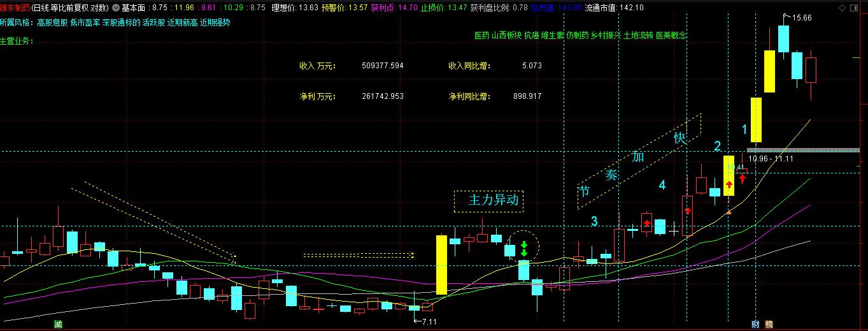Select the 近期新高 style tag
The image size is (868, 331).
183,22
